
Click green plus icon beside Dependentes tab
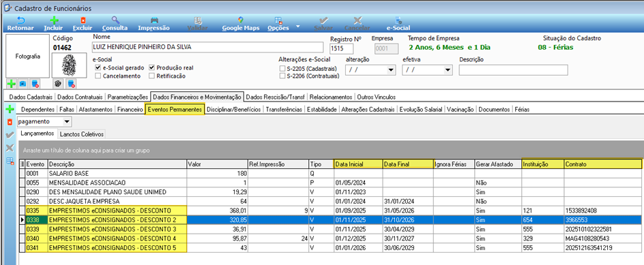[x=9, y=110]
